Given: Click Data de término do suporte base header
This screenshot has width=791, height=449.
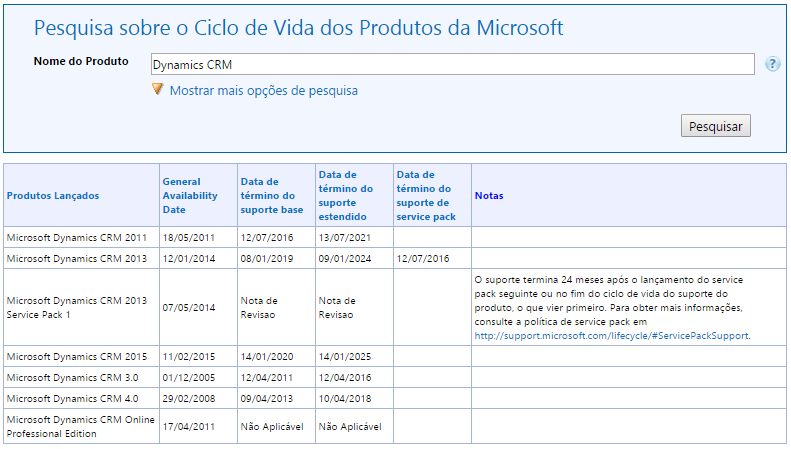Looking at the screenshot, I should [272, 196].
